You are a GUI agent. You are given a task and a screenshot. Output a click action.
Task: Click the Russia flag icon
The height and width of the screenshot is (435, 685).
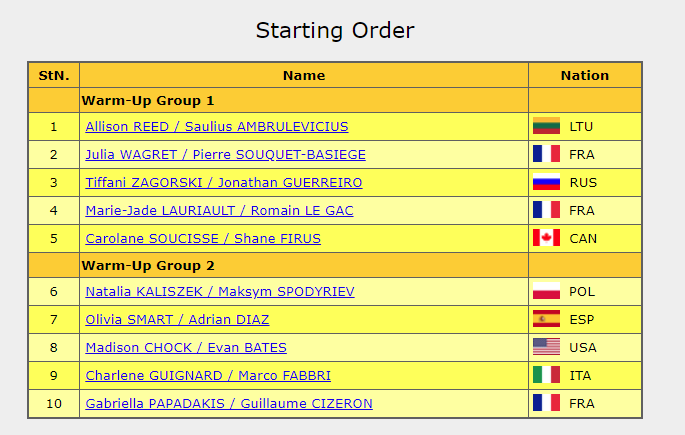coord(546,182)
